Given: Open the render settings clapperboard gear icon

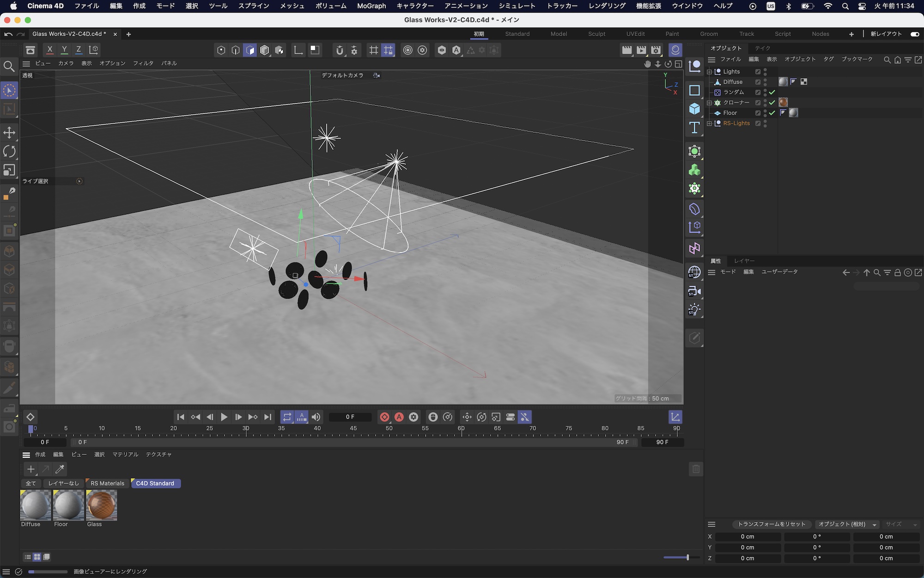Looking at the screenshot, I should (656, 50).
